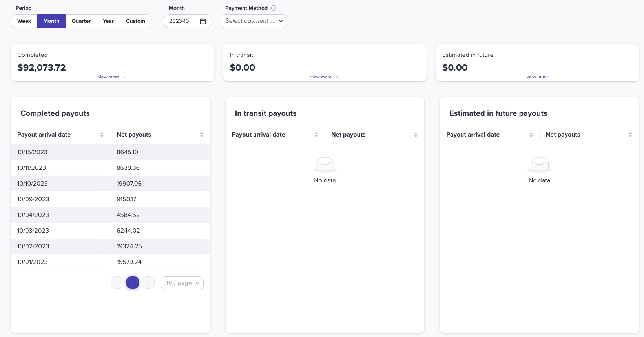The width and height of the screenshot is (644, 337).
Task: Click the In transit payouts heading
Action: coord(266,113)
